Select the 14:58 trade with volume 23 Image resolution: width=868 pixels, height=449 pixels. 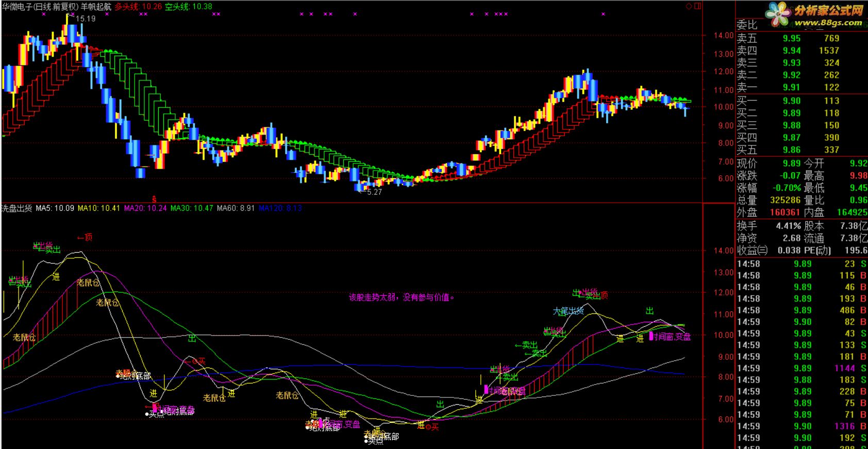[802, 264]
